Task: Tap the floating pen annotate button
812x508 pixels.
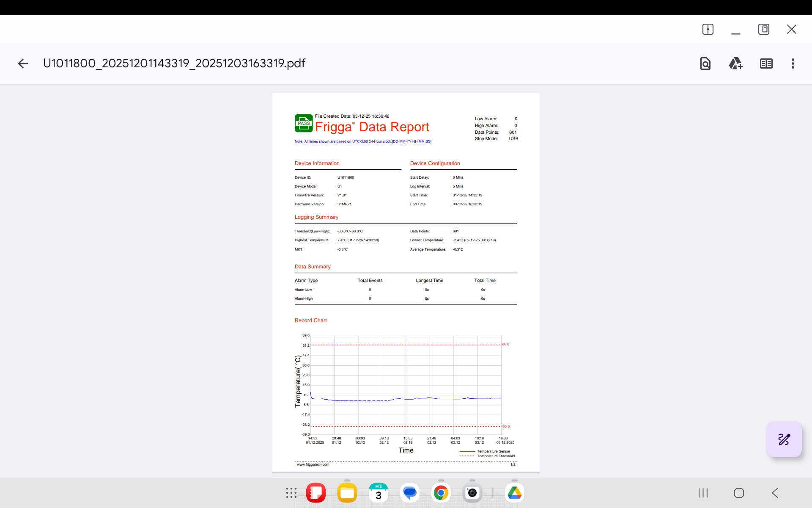Action: click(784, 439)
